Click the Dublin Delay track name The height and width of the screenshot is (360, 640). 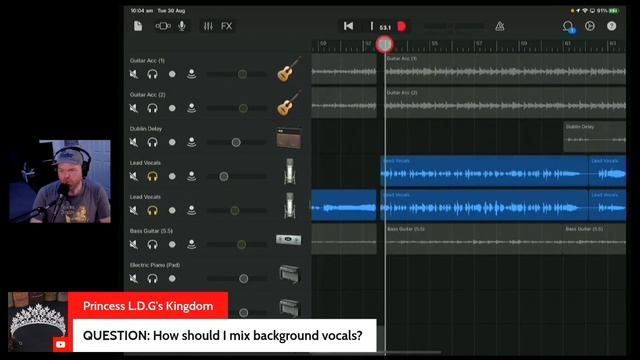pyautogui.click(x=146, y=129)
